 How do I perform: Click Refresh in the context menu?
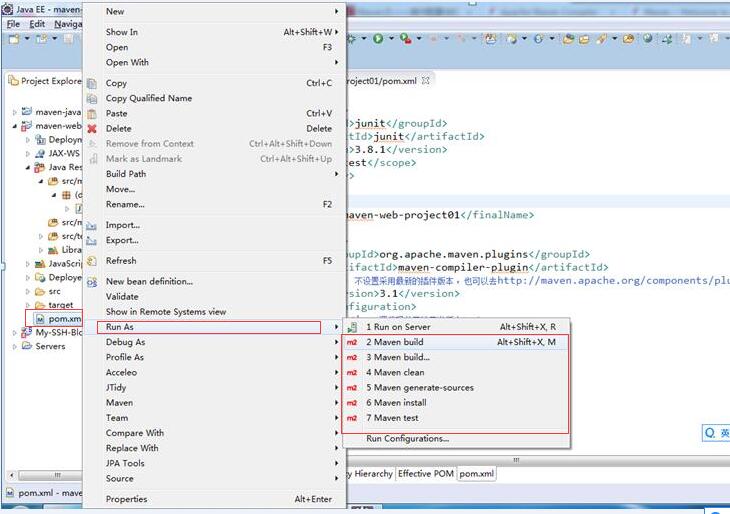215,261
